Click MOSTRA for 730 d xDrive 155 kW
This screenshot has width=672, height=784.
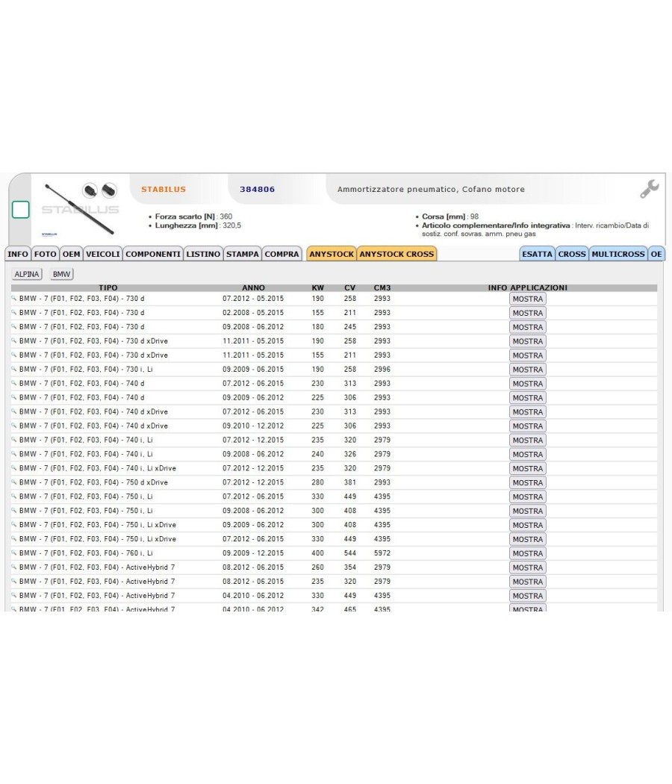(527, 355)
